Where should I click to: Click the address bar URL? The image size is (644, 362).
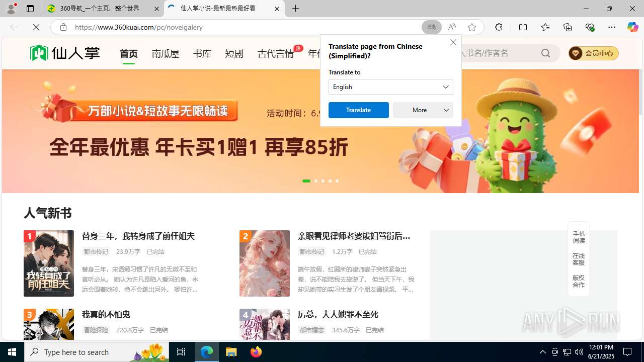coord(139,27)
